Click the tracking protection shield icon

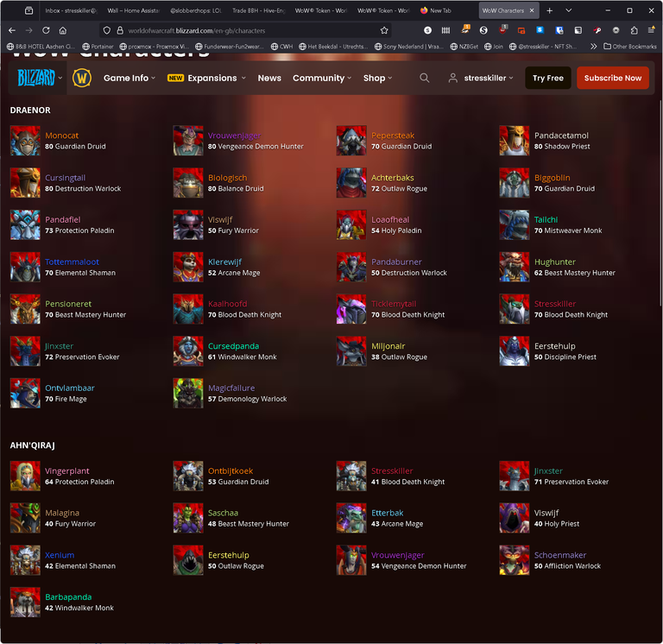tap(107, 30)
